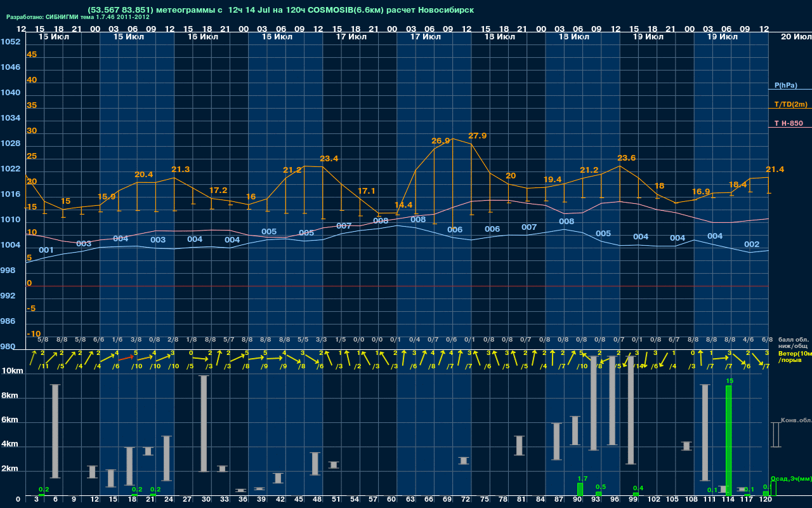Select the T/TD(2m) legend label
Image resolution: width=812 pixels, height=508 pixels.
point(791,104)
